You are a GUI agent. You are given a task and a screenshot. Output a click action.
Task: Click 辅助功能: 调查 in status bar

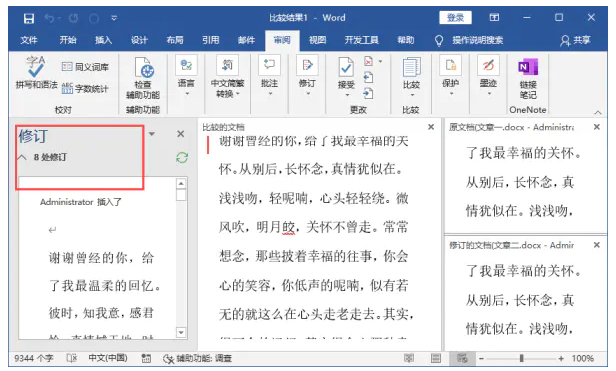198,358
